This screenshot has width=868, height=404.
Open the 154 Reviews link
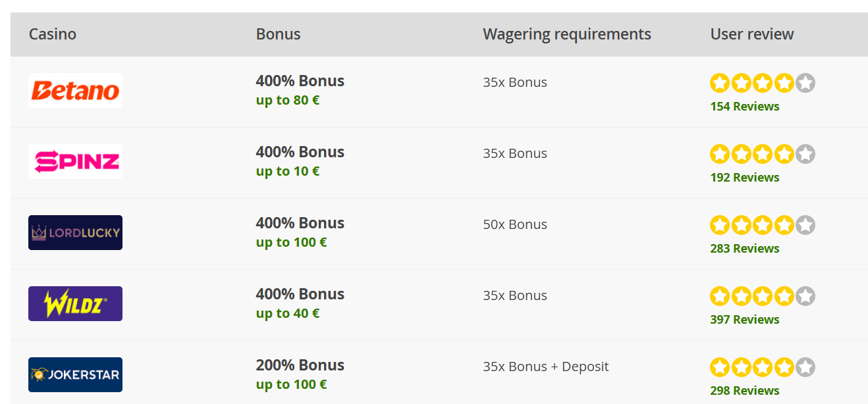click(x=745, y=107)
